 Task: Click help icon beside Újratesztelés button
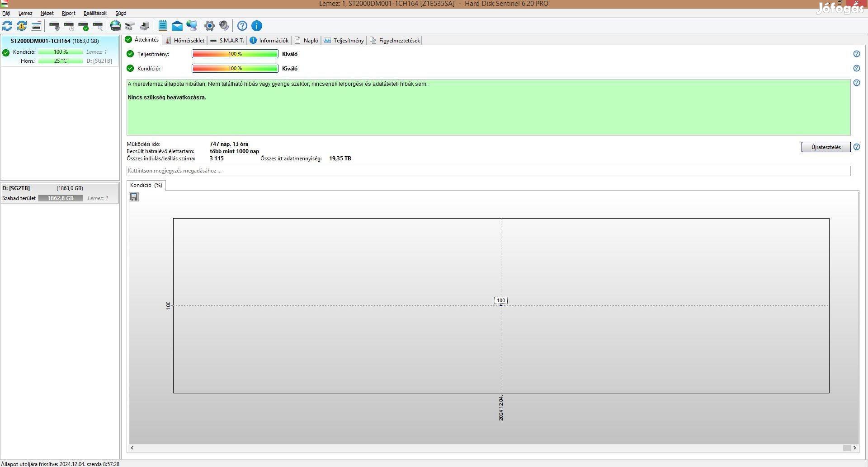pyautogui.click(x=857, y=147)
